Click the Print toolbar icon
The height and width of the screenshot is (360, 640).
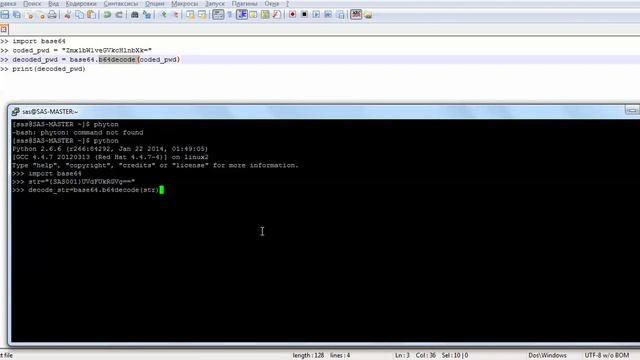click(52, 15)
